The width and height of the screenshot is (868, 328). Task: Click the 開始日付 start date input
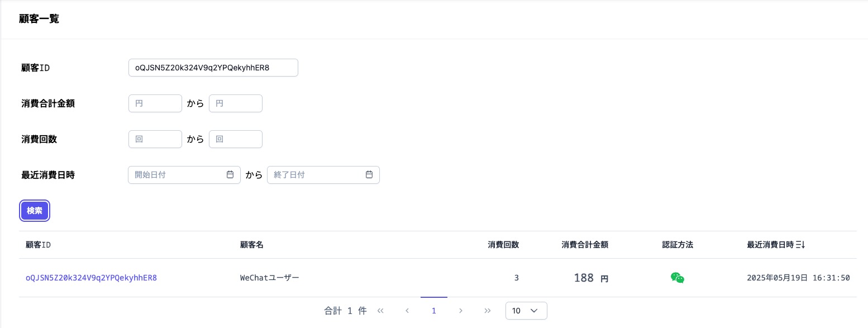(x=176, y=175)
